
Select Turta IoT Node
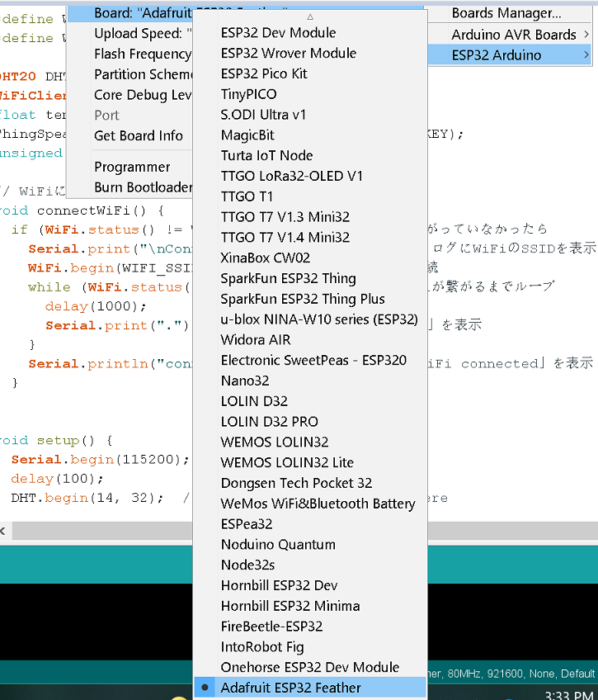(x=310, y=155)
